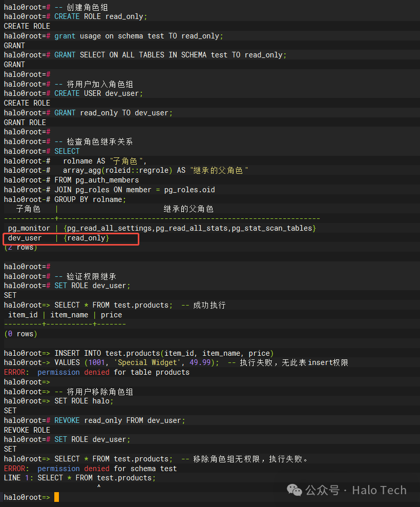This screenshot has width=420, height=507.
Task: Click the 'array_agg(roleid::regrole)' line
Action: point(155,170)
